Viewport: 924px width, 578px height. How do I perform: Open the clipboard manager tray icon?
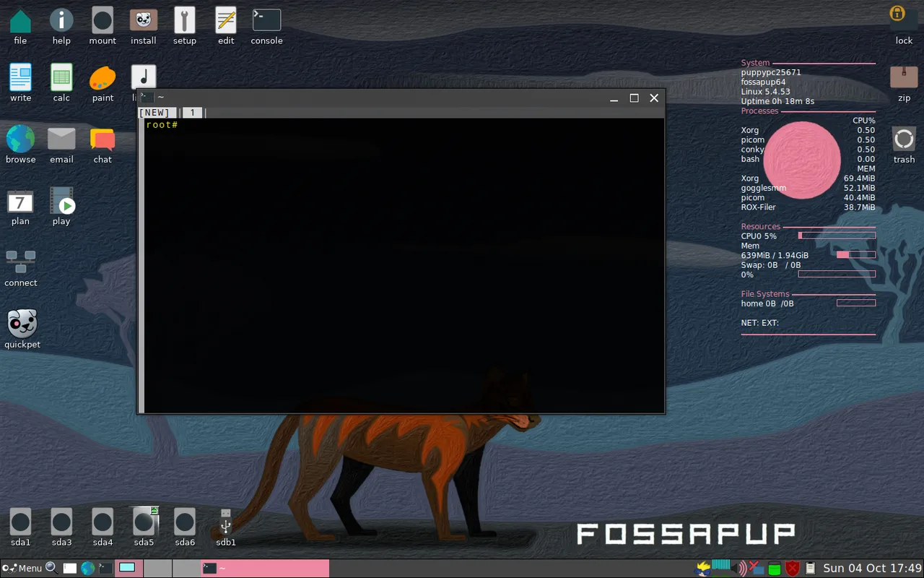tap(810, 569)
